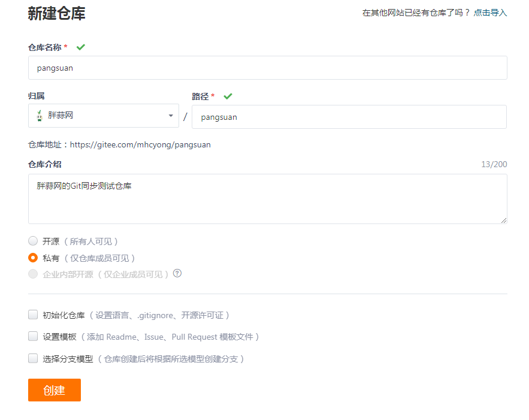Click the 胖蒜网 avatar icon in 归属
The image size is (529, 420).
click(x=40, y=116)
